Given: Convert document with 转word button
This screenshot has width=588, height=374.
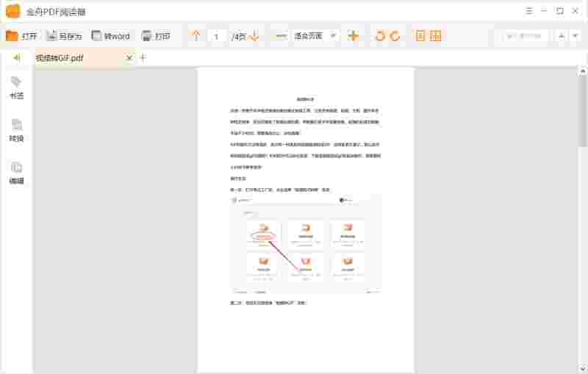Looking at the screenshot, I should (111, 36).
